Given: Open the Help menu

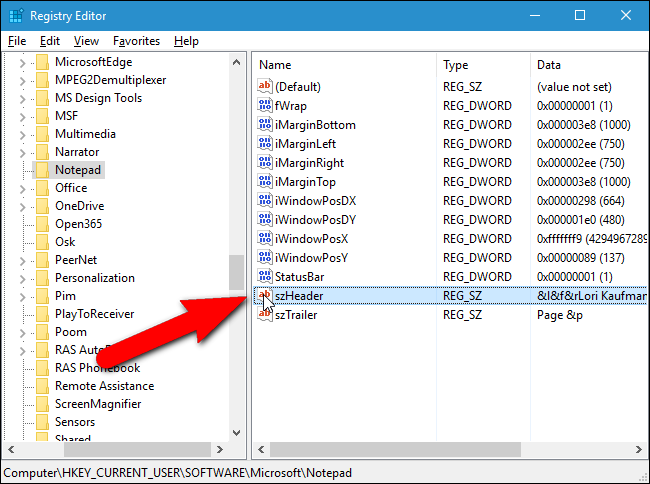Looking at the screenshot, I should [186, 41].
